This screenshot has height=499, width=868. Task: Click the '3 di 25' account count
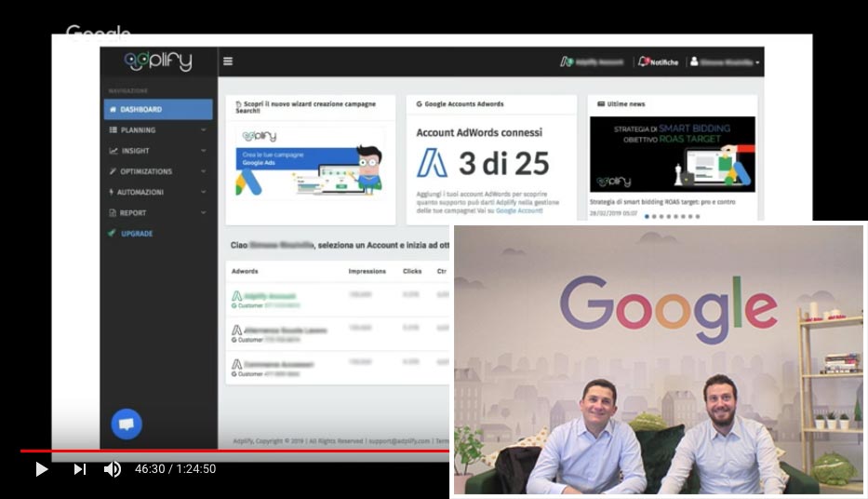[503, 163]
